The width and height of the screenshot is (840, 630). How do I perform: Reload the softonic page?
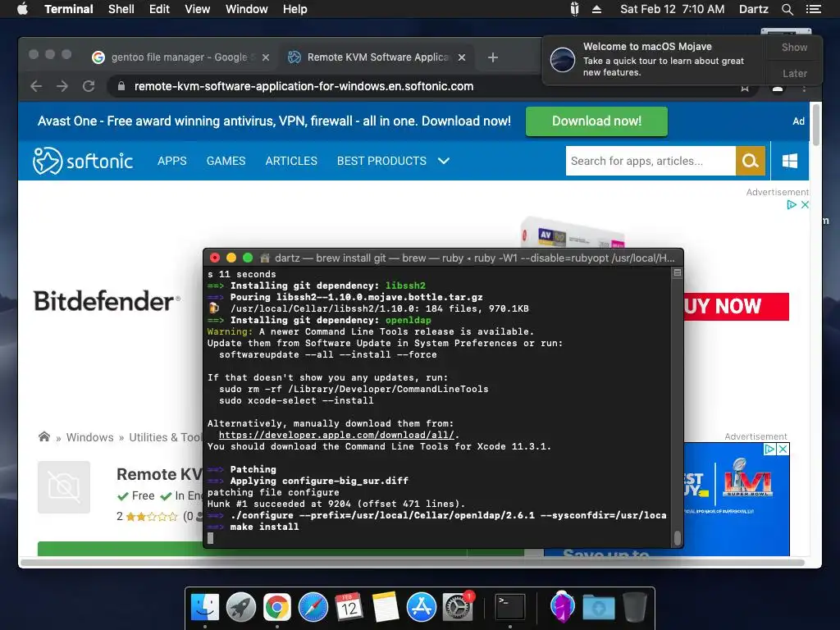[x=89, y=86]
